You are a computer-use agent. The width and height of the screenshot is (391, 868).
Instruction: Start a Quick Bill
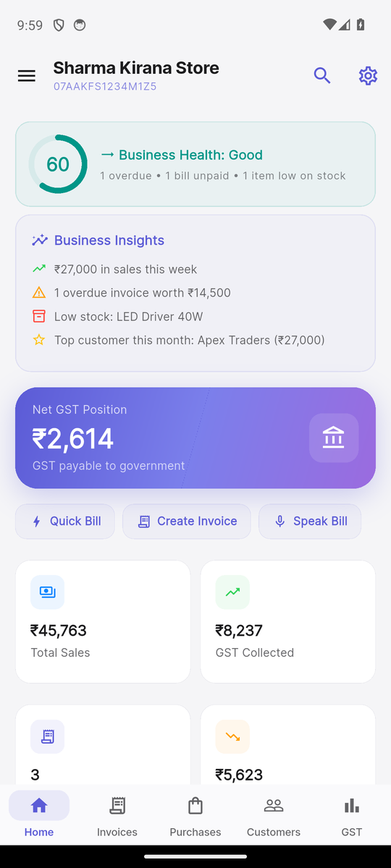coord(65,522)
